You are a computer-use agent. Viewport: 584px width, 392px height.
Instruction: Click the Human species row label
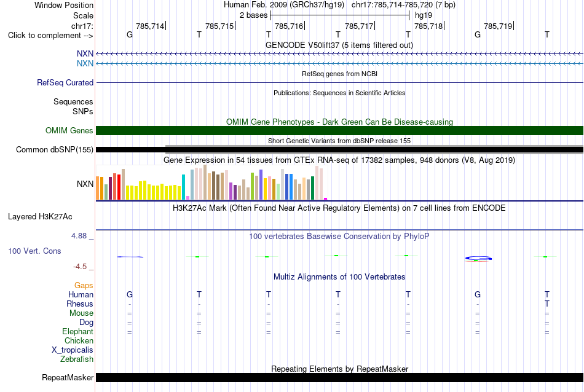[x=81, y=294]
